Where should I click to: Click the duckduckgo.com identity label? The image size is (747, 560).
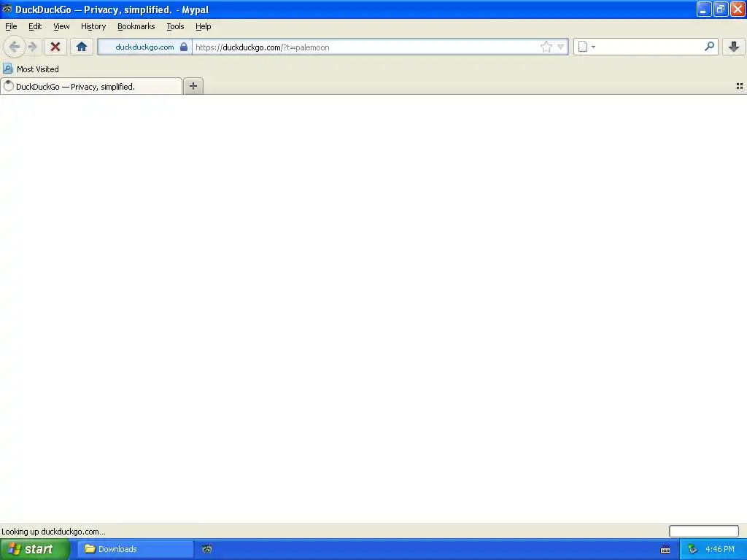(x=144, y=47)
